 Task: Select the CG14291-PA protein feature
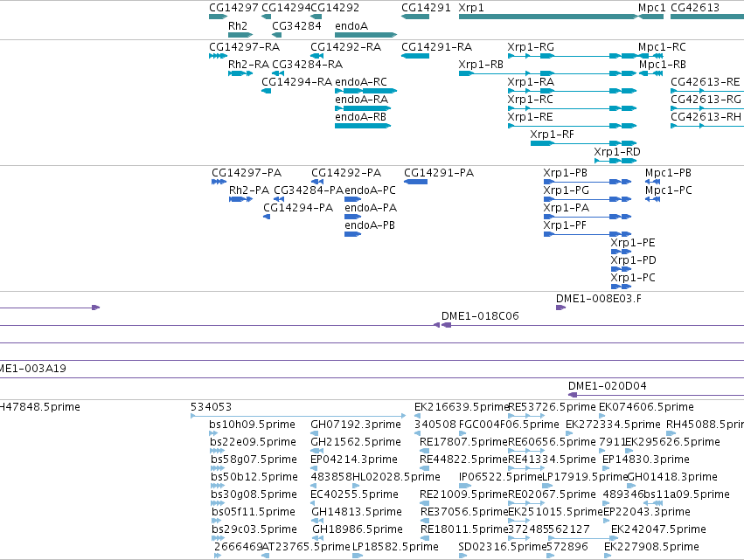click(x=415, y=182)
